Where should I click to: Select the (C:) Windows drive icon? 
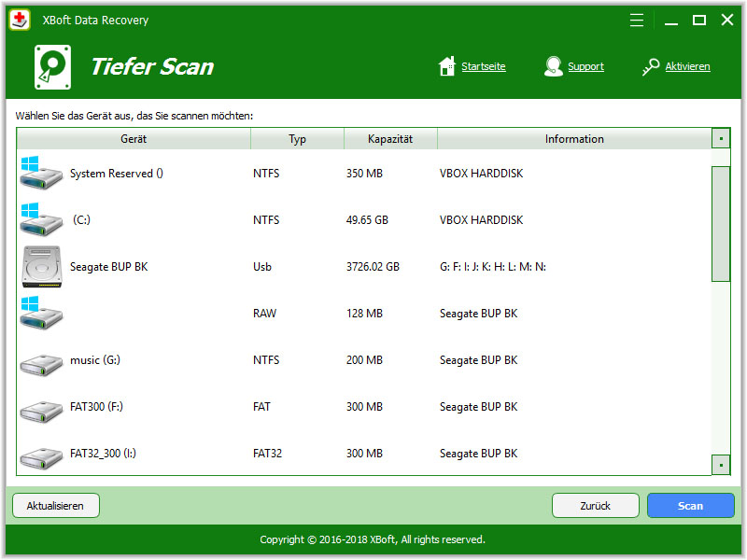[41, 219]
